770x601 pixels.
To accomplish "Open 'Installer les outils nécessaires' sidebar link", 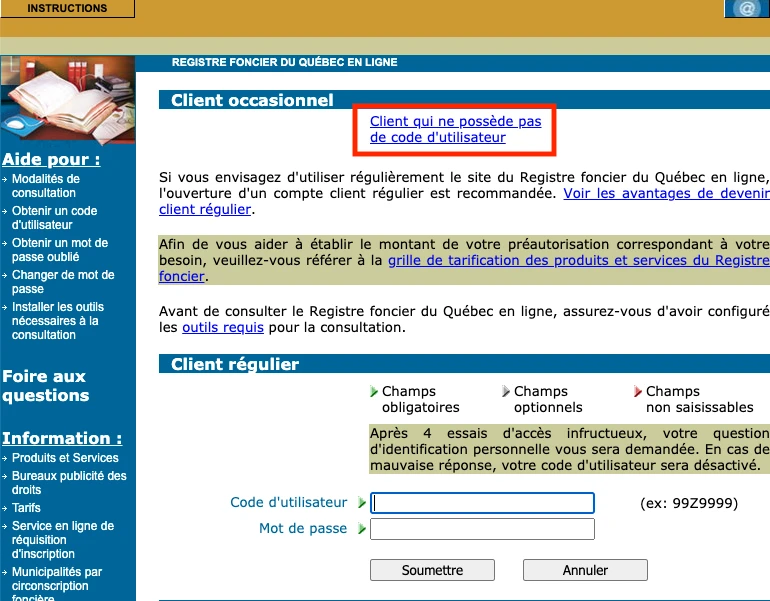I will coord(57,321).
